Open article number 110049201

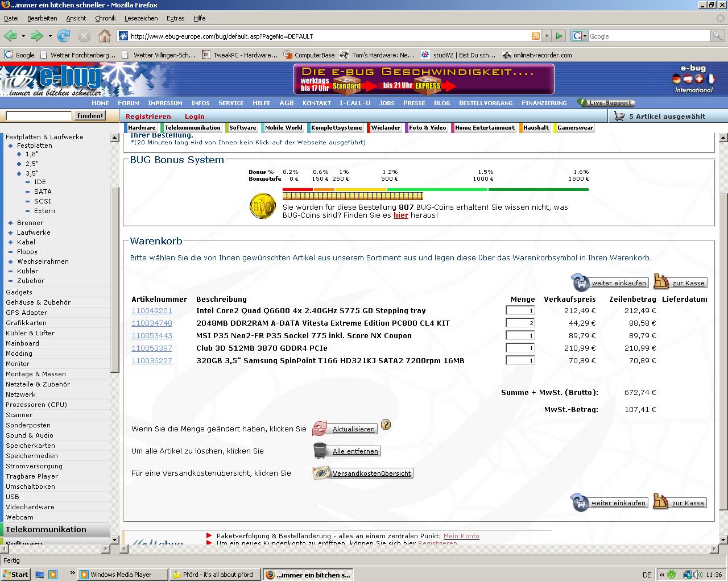(x=152, y=311)
